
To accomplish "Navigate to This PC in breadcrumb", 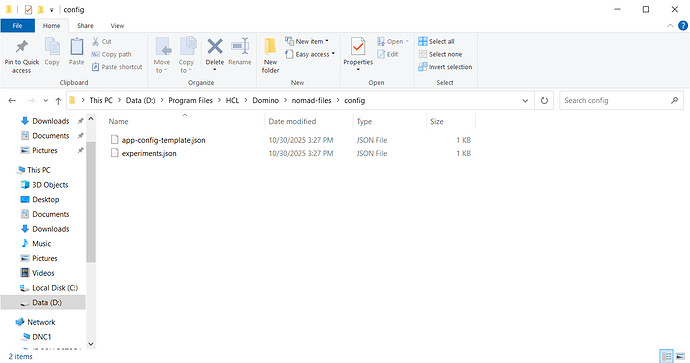I will (x=101, y=100).
